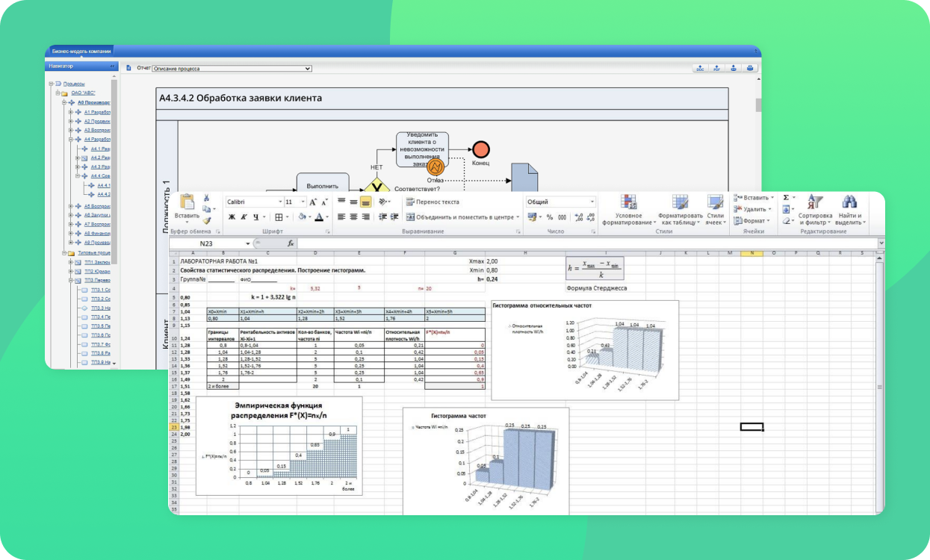
Task: Click the N23 name box field
Action: (x=209, y=243)
